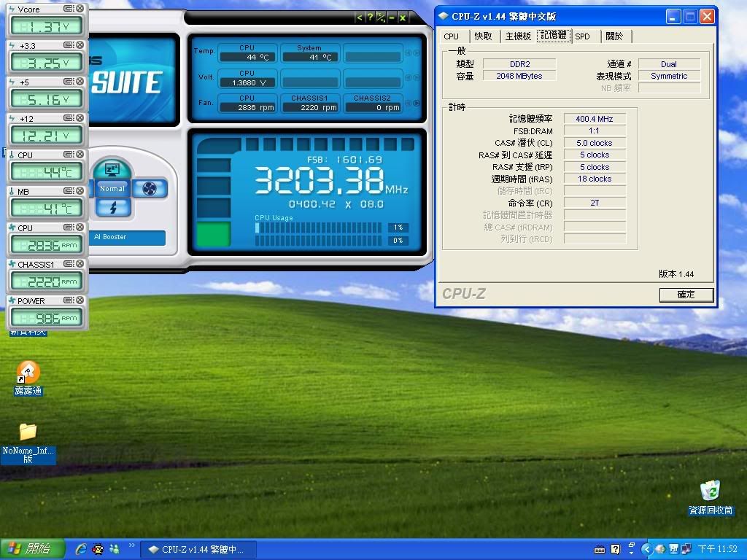Close the Vcore voltage monitor widget
This screenshot has height=560, width=747.
80,9
